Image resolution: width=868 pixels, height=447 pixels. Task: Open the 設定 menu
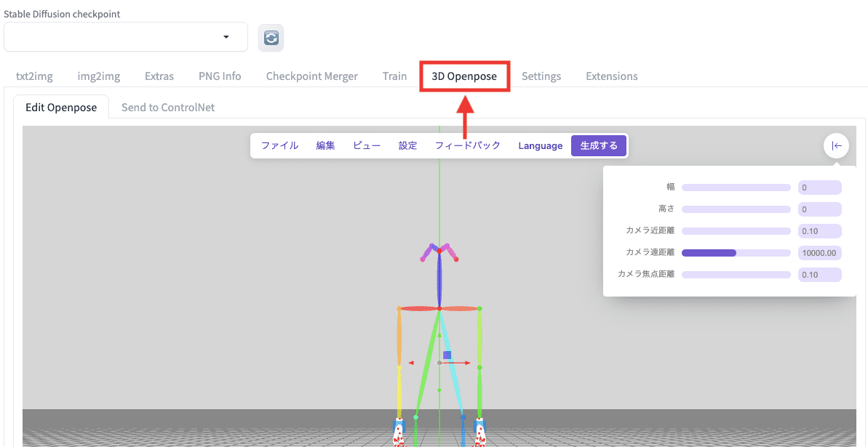(x=407, y=145)
